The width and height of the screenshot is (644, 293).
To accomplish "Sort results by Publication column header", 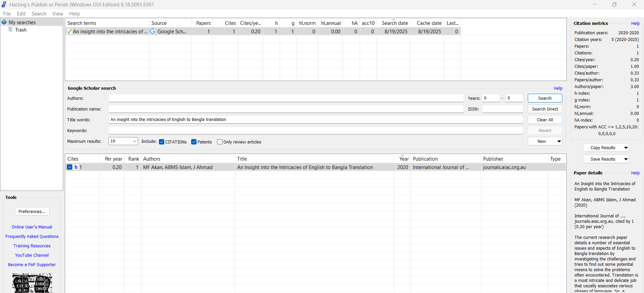I will click(446, 159).
